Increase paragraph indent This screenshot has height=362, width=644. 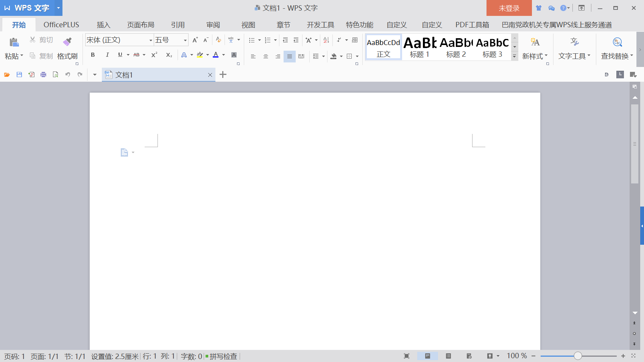point(296,40)
